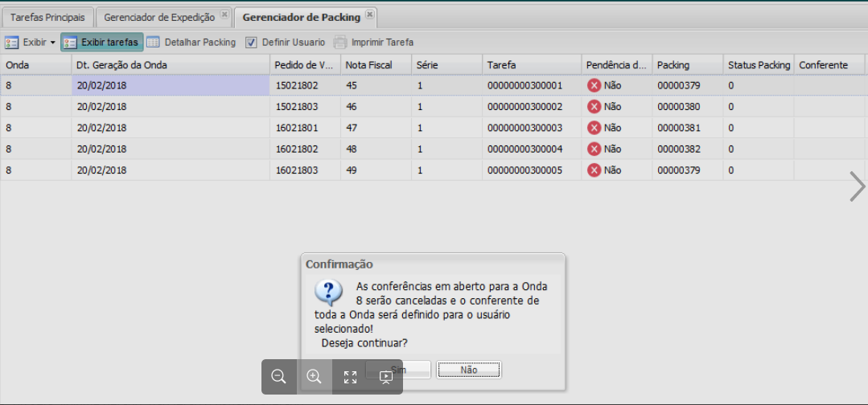Image resolution: width=868 pixels, height=405 pixels.
Task: Click Nota Fiscal cell 49
Action: coord(376,170)
